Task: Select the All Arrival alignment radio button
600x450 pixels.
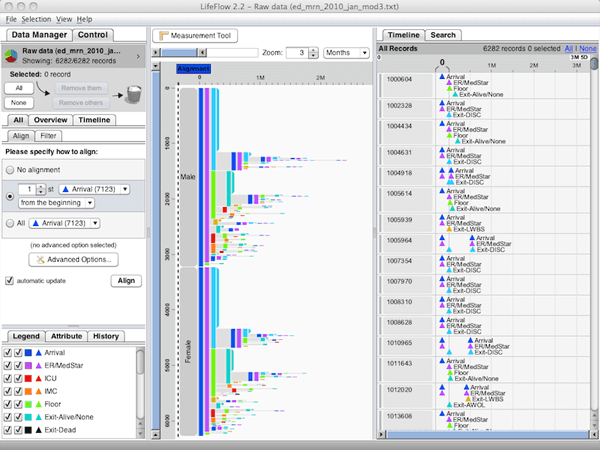Action: (x=10, y=223)
